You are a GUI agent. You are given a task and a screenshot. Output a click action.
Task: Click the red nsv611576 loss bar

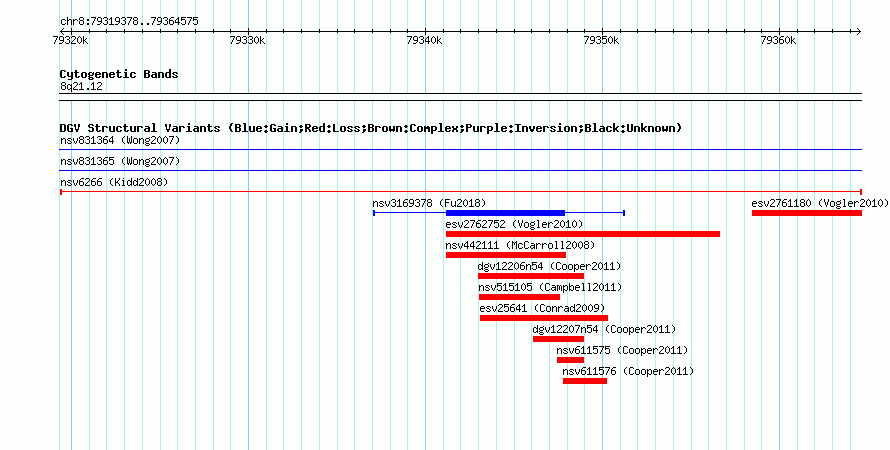click(585, 381)
